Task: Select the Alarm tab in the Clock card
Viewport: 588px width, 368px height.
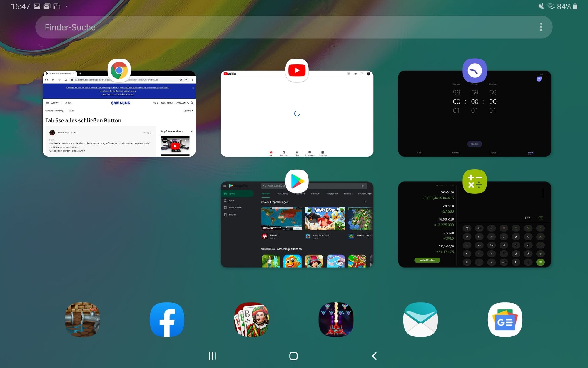Action: click(419, 152)
